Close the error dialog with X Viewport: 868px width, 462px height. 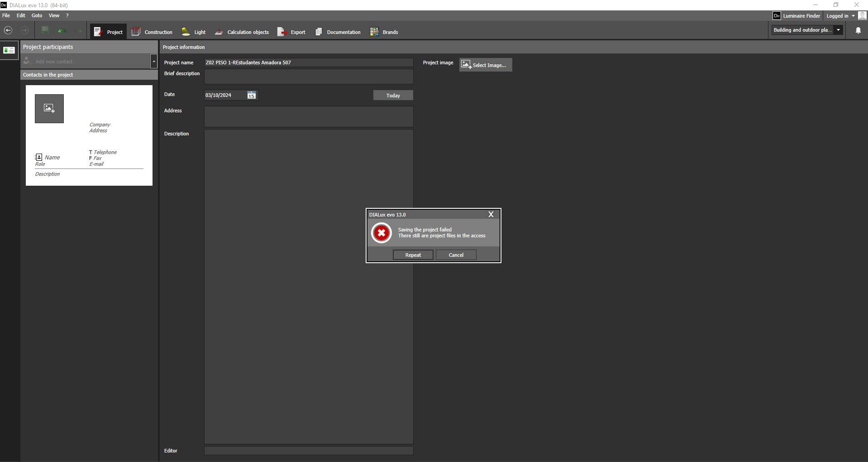[x=491, y=214]
